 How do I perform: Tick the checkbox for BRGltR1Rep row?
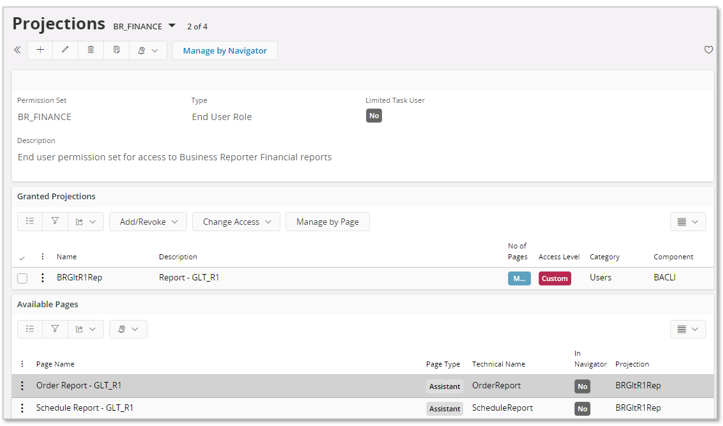(22, 278)
